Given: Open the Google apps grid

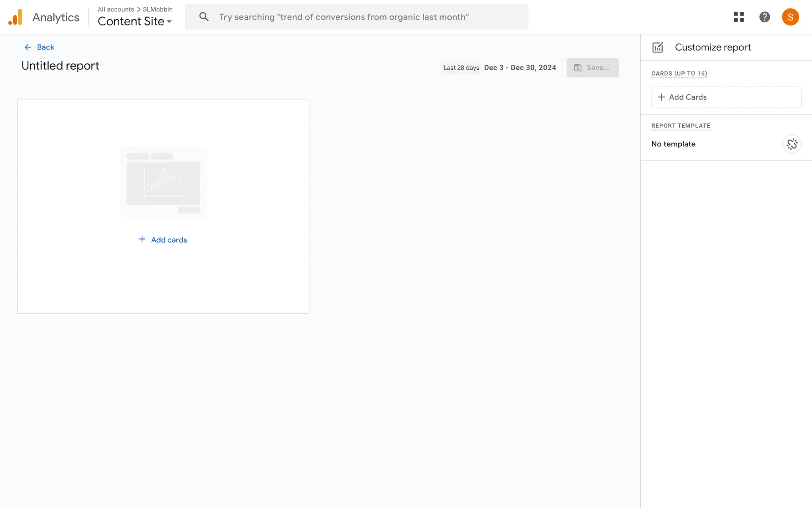Looking at the screenshot, I should [739, 17].
